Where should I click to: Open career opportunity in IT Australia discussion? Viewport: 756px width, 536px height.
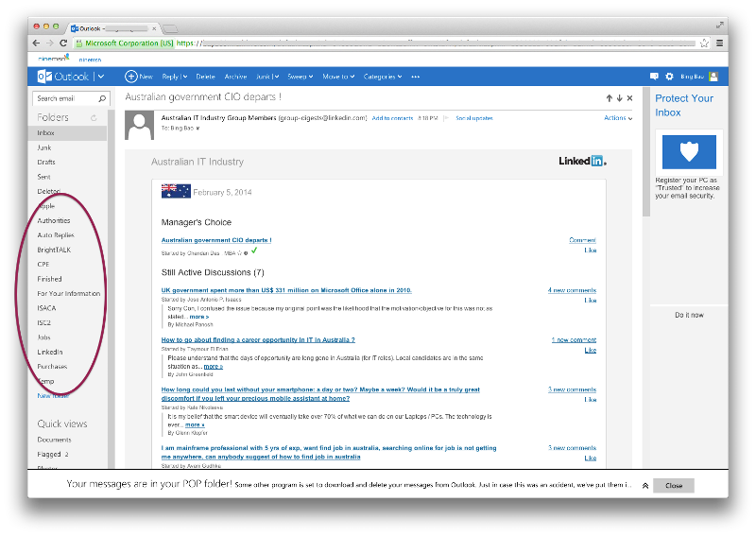point(258,339)
